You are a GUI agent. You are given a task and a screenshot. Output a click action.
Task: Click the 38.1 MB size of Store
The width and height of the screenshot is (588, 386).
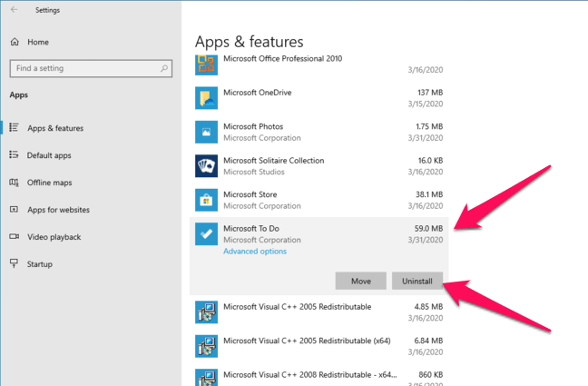(429, 194)
